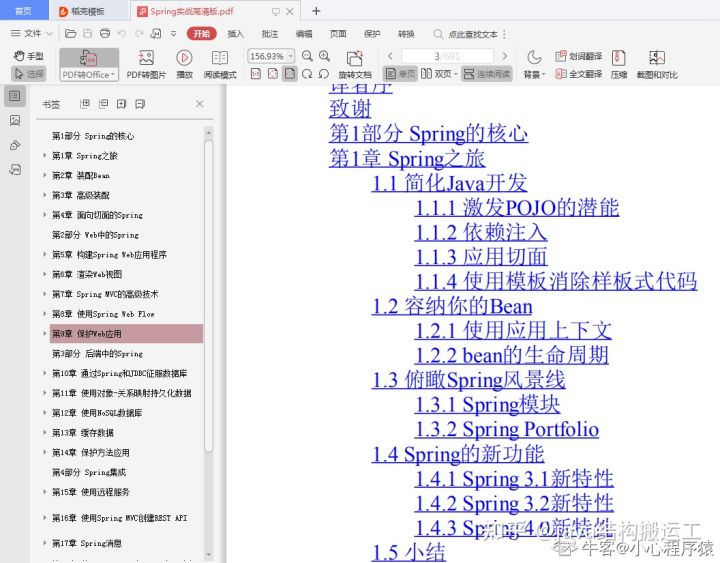The width and height of the screenshot is (720, 563).
Task: Rotate page counterclockwise
Action: click(x=324, y=74)
